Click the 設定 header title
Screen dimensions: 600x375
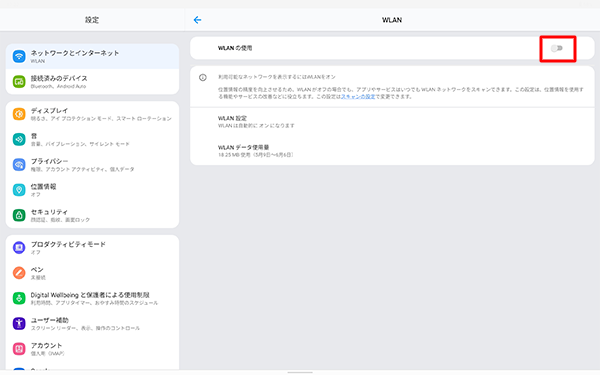pos(92,20)
